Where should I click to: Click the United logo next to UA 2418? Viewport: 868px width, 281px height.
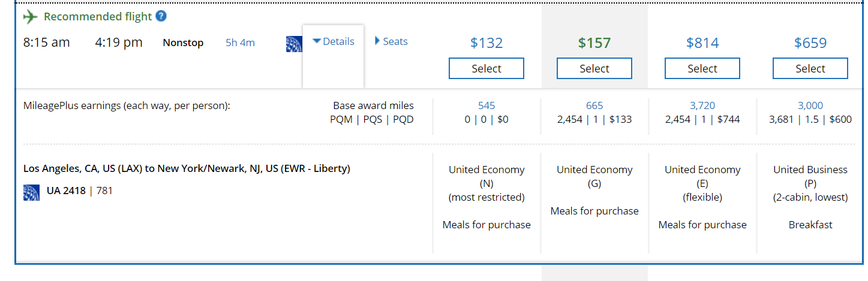pyautogui.click(x=31, y=192)
